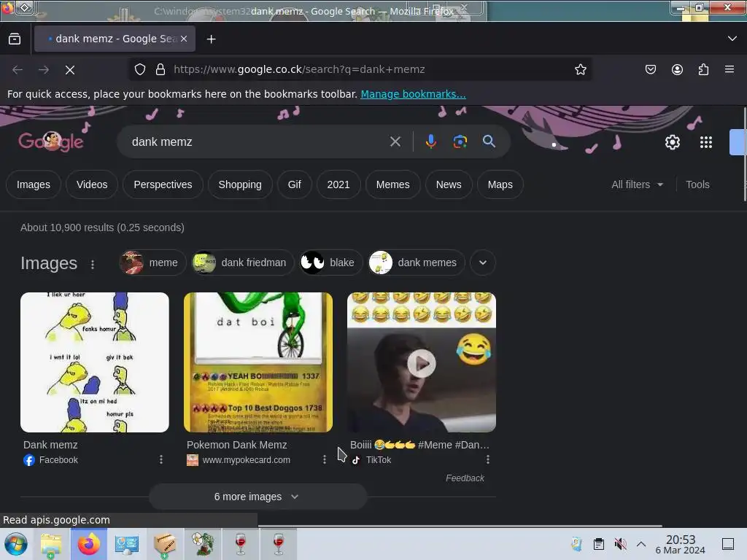Open file explorer from taskbar
The image size is (747, 560).
51,544
